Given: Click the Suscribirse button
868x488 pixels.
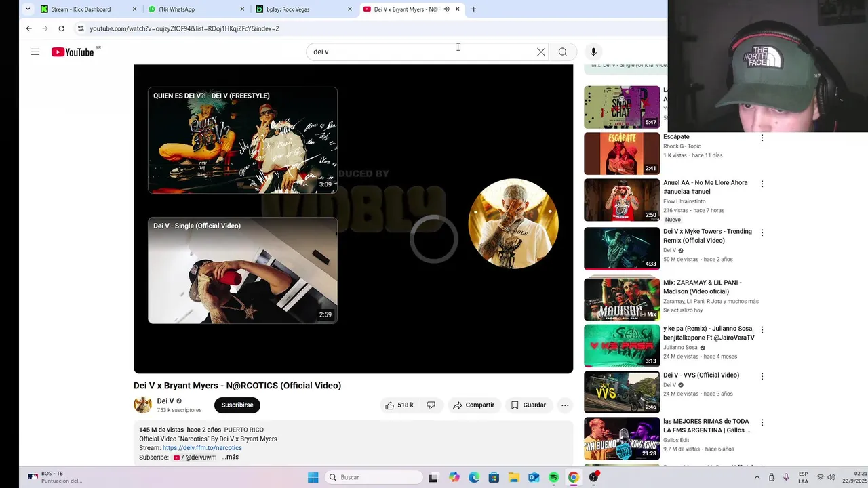Looking at the screenshot, I should pos(237,405).
